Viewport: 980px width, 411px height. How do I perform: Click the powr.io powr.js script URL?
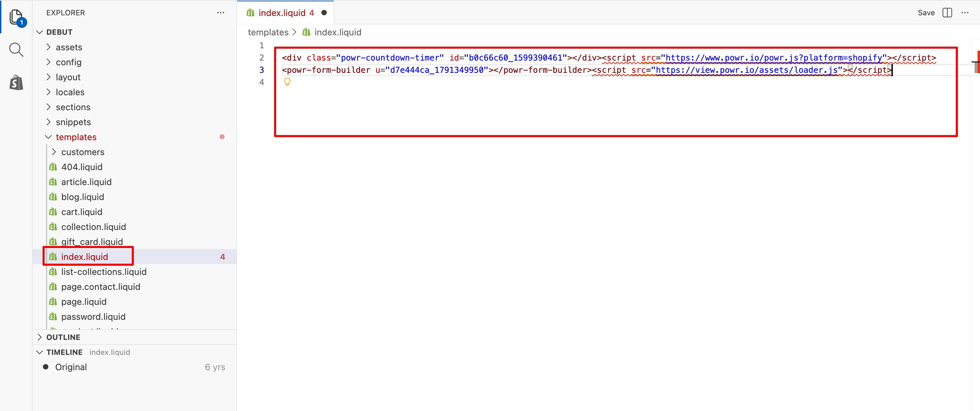point(773,58)
